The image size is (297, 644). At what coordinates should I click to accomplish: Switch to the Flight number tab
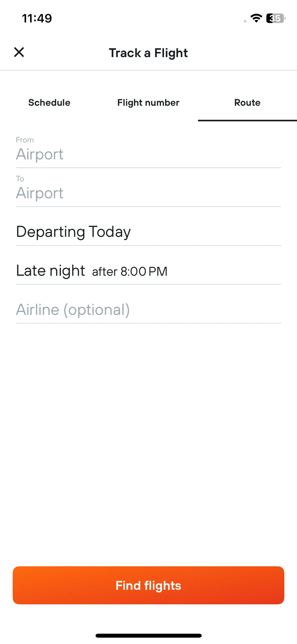coord(148,103)
